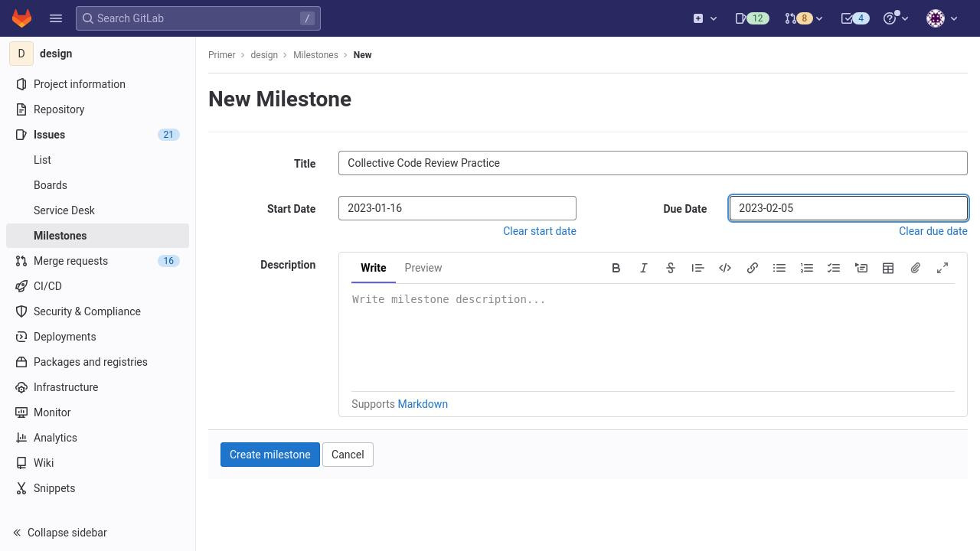The height and width of the screenshot is (551, 980).
Task: Open to-do list showing 4
Action: point(854,18)
